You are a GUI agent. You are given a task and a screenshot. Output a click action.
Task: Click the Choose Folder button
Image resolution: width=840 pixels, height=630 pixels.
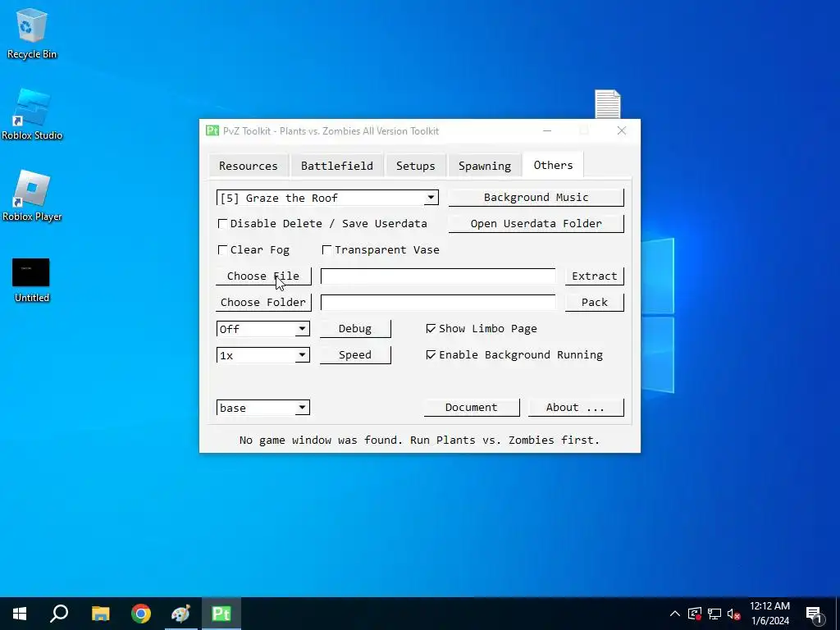click(x=263, y=302)
